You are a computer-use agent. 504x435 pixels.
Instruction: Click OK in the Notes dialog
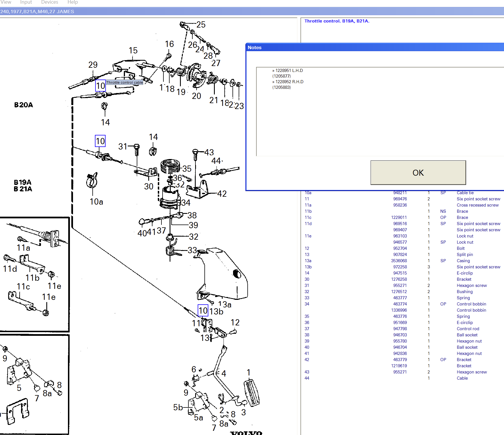click(418, 173)
